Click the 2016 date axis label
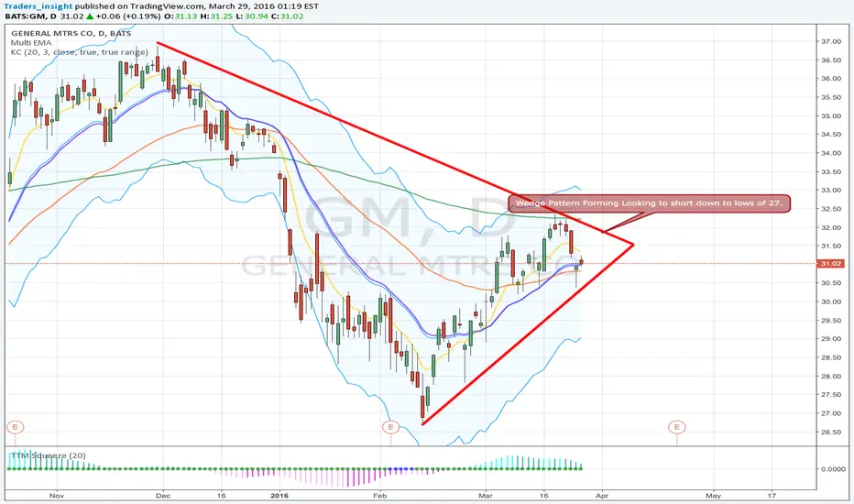 (279, 495)
